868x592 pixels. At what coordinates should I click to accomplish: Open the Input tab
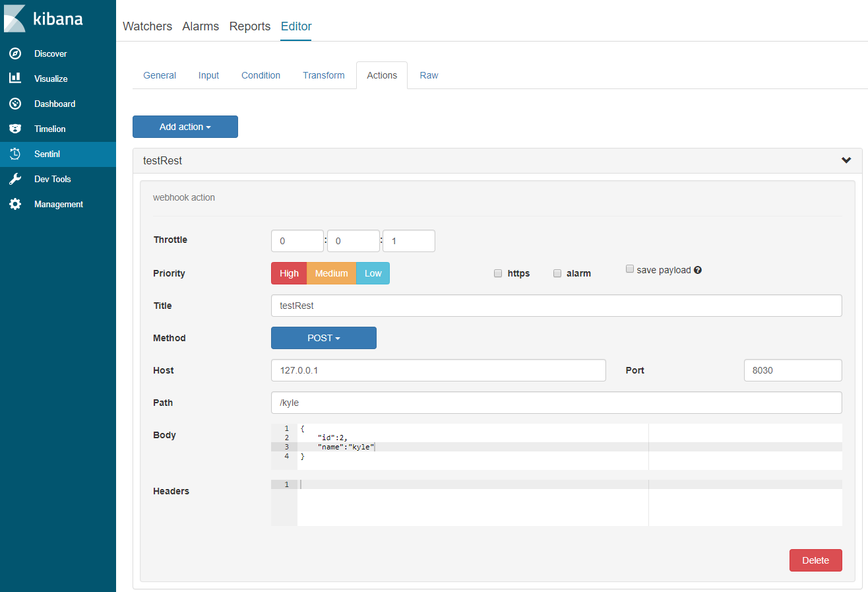pyautogui.click(x=208, y=75)
